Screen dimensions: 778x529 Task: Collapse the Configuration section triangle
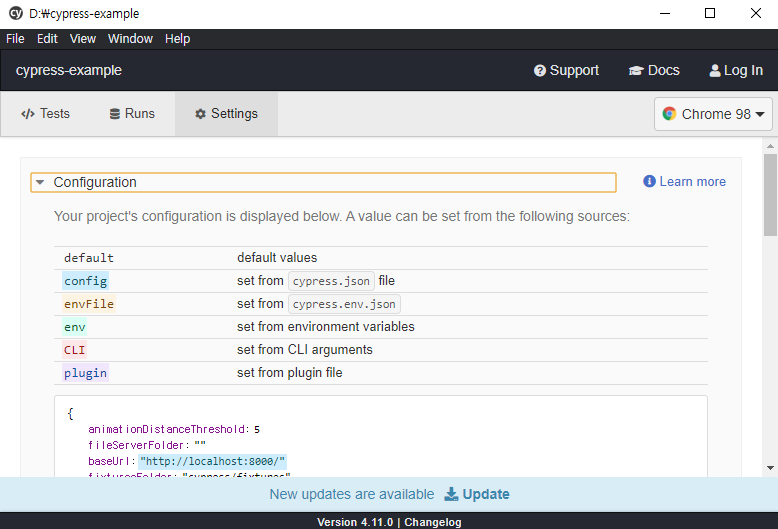click(x=40, y=182)
